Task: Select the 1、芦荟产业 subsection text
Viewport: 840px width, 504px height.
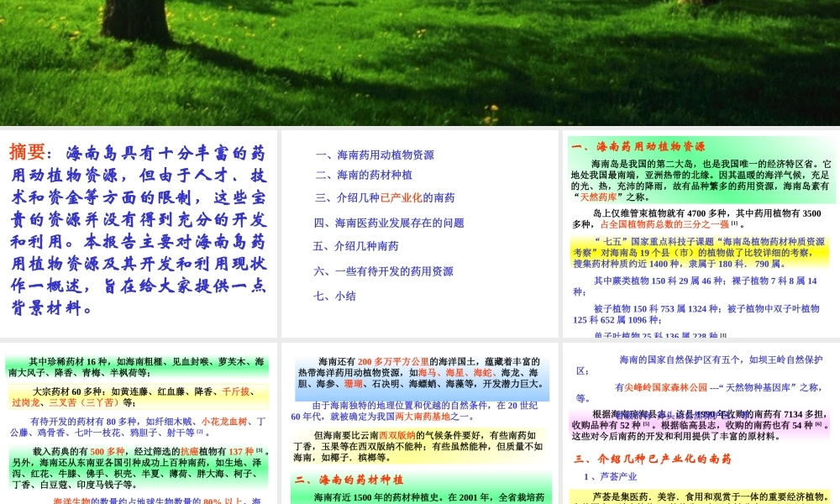Action: (610, 477)
